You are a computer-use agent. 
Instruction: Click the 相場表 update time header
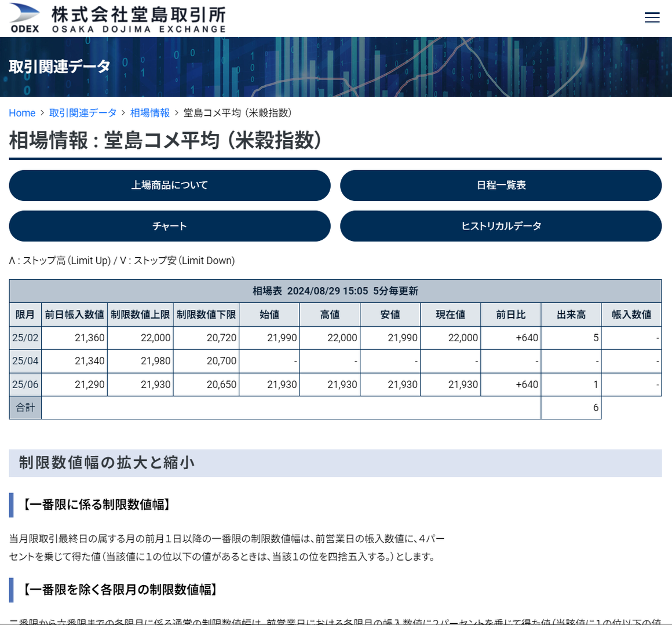point(335,291)
